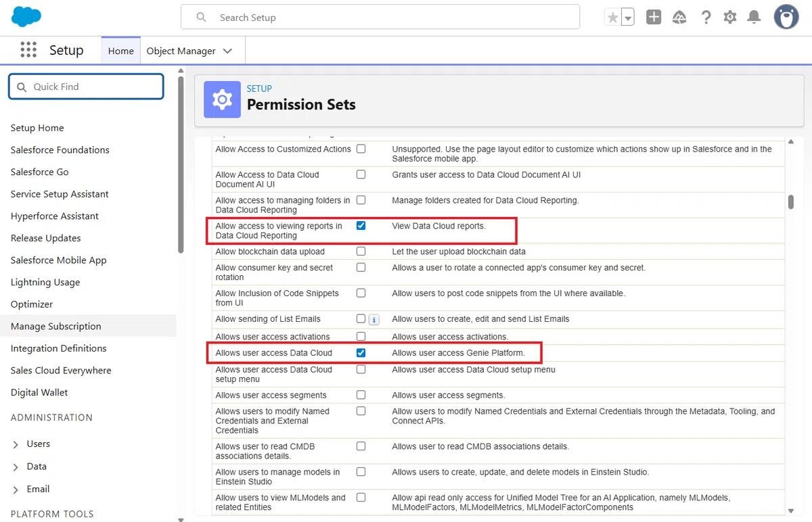
Task: Open Salesforce Mobile App link
Action: coord(59,260)
